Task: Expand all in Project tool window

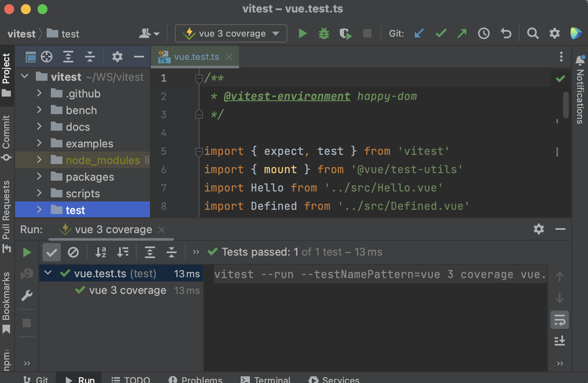Action: 68,57
